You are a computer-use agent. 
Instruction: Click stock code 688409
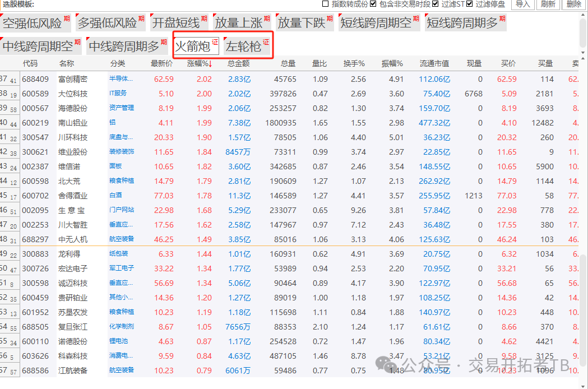(35, 79)
